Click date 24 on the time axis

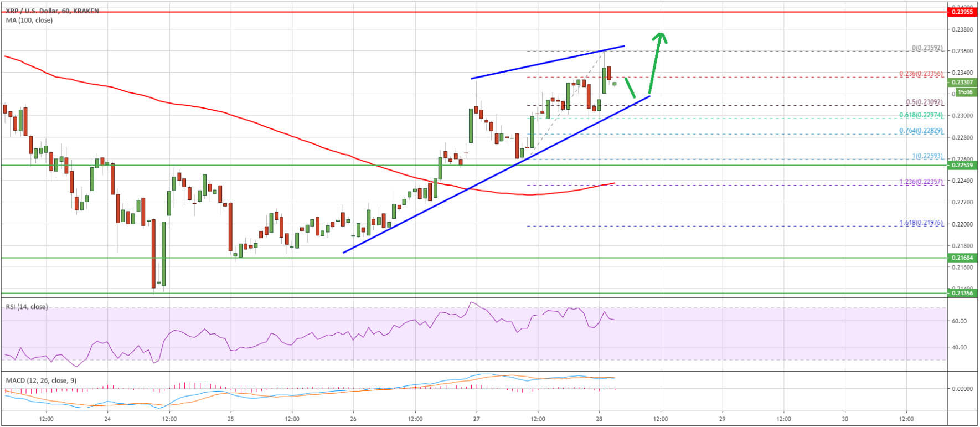(x=107, y=419)
